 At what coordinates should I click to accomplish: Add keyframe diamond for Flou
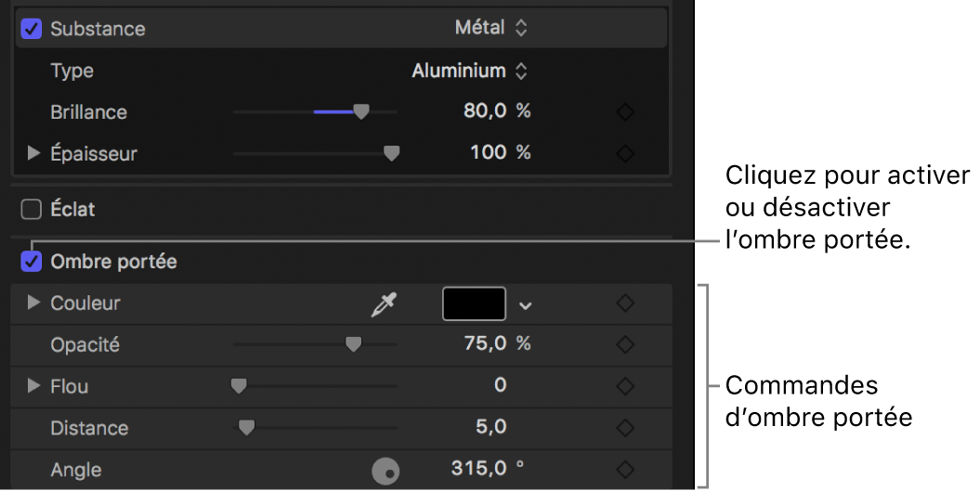625,387
